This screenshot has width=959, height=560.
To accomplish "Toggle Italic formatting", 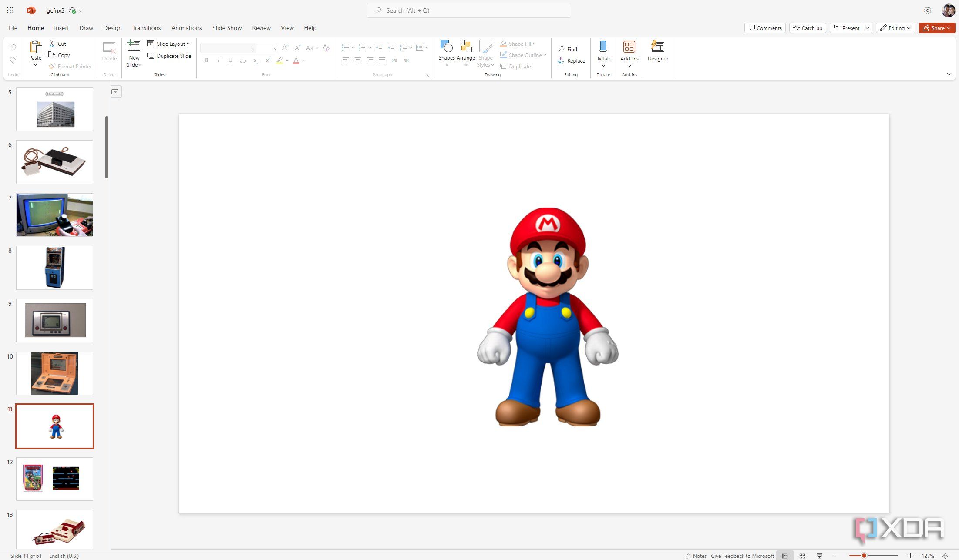I will point(218,60).
